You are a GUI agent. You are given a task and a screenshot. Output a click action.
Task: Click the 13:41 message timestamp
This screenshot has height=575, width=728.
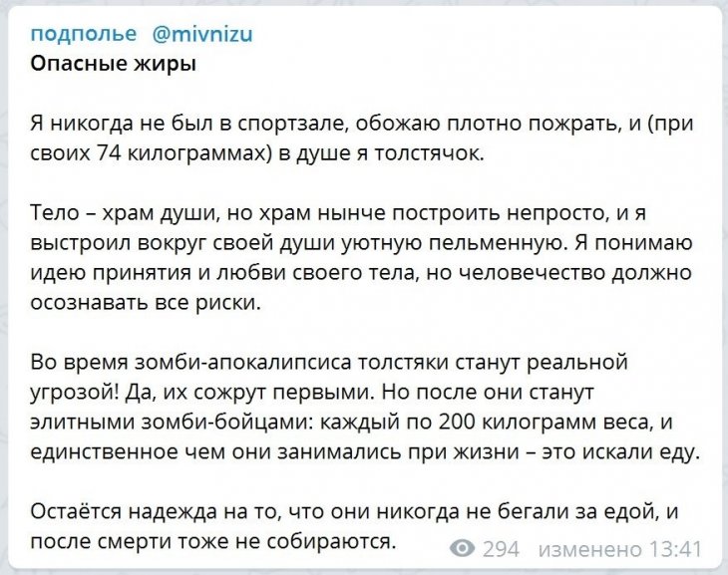pos(674,549)
